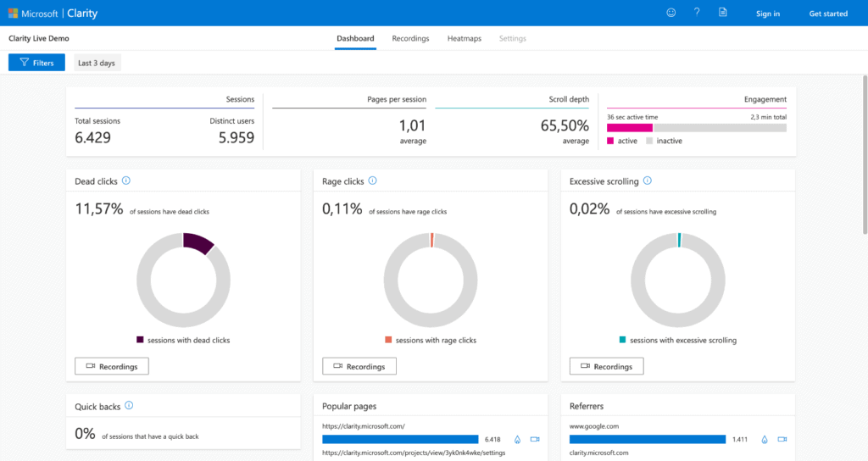Click the teal excessive scrolling donut segment
The height and width of the screenshot is (461, 868).
coord(679,240)
